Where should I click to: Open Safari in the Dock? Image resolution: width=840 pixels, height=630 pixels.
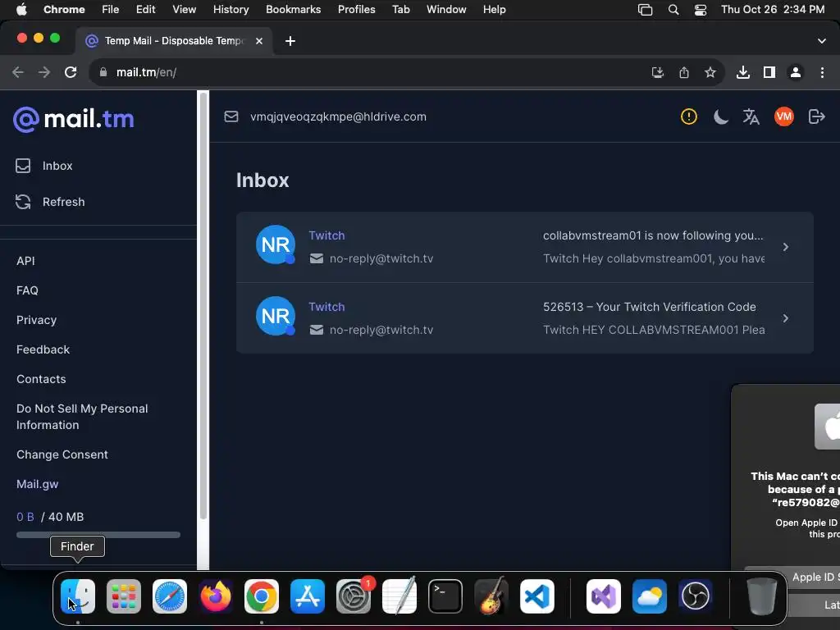170,596
